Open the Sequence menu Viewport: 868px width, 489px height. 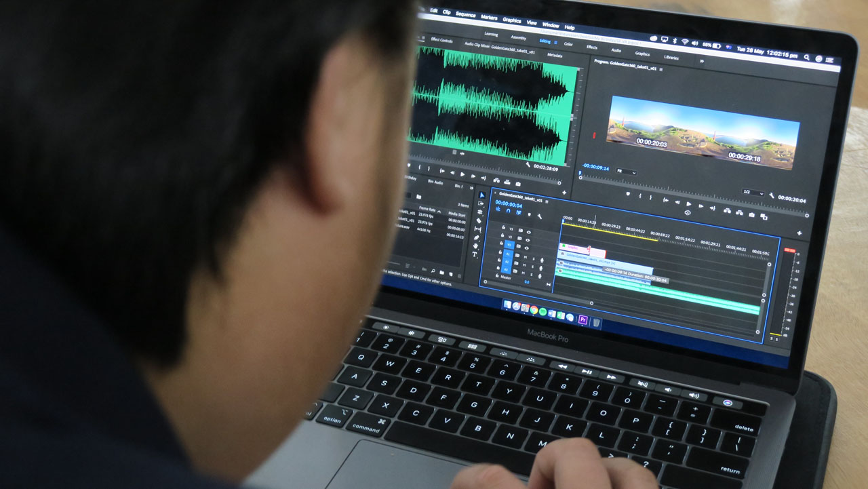click(465, 14)
